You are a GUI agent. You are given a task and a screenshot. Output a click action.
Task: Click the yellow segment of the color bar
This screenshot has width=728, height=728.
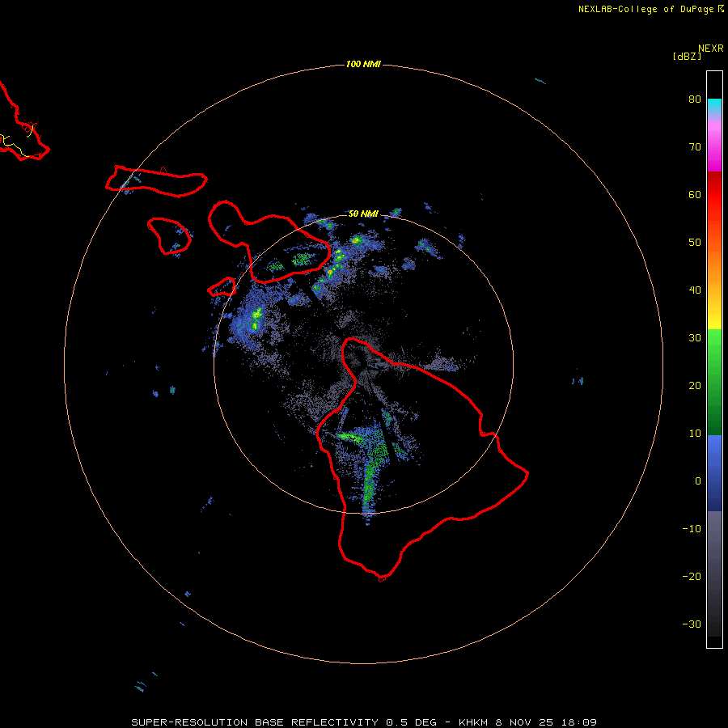tap(714, 320)
